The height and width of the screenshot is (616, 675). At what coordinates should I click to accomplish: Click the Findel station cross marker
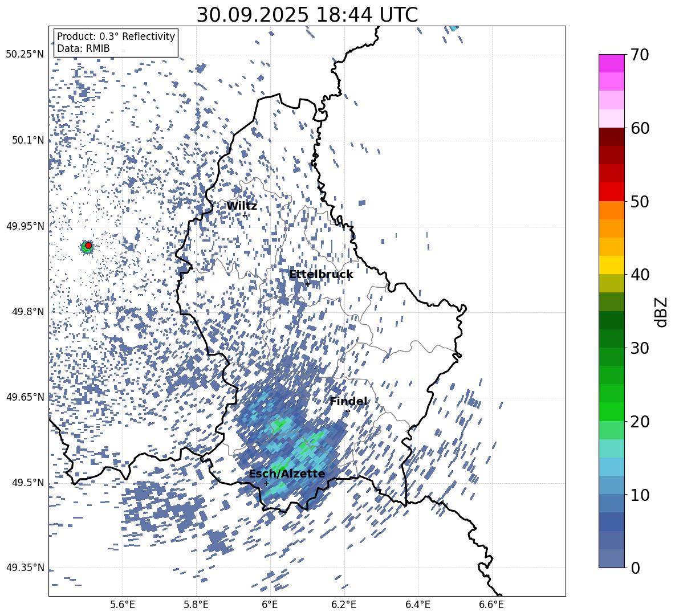click(348, 411)
